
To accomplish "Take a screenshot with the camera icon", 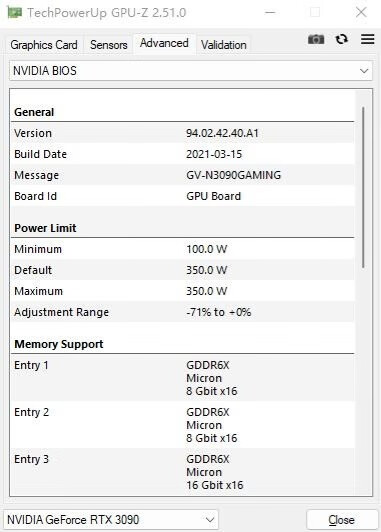I will coord(316,39).
